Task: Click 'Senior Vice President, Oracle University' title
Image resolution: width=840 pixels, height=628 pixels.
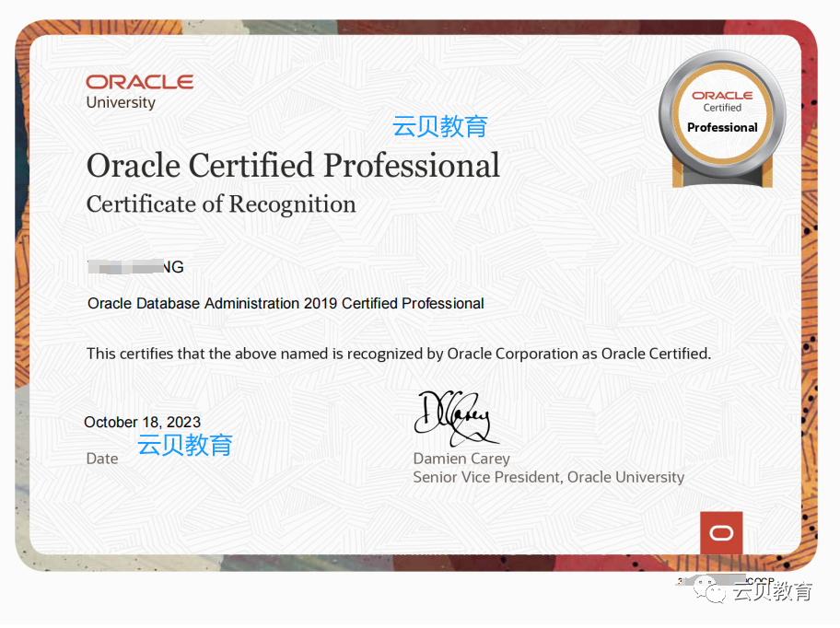Action: point(549,477)
